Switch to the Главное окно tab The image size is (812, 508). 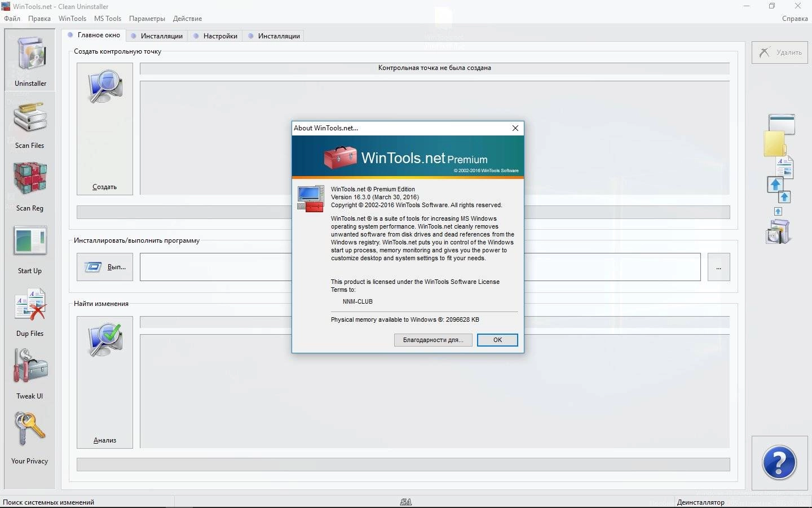coord(94,35)
